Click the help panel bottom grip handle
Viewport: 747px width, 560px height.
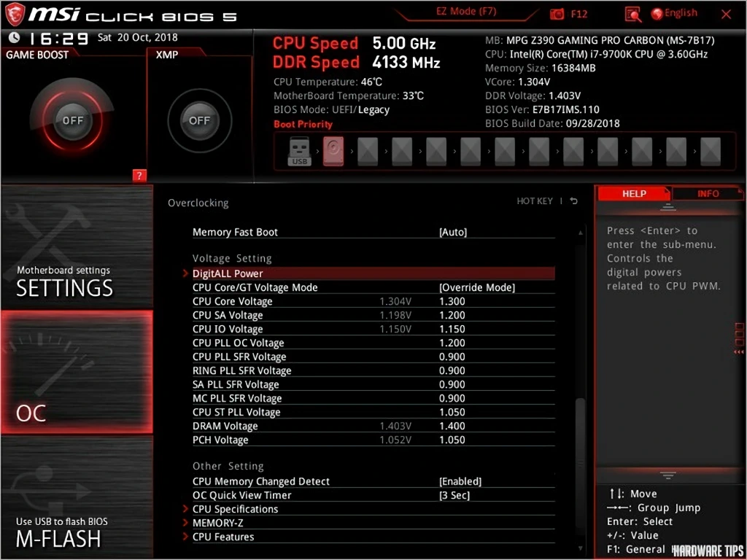click(x=668, y=475)
